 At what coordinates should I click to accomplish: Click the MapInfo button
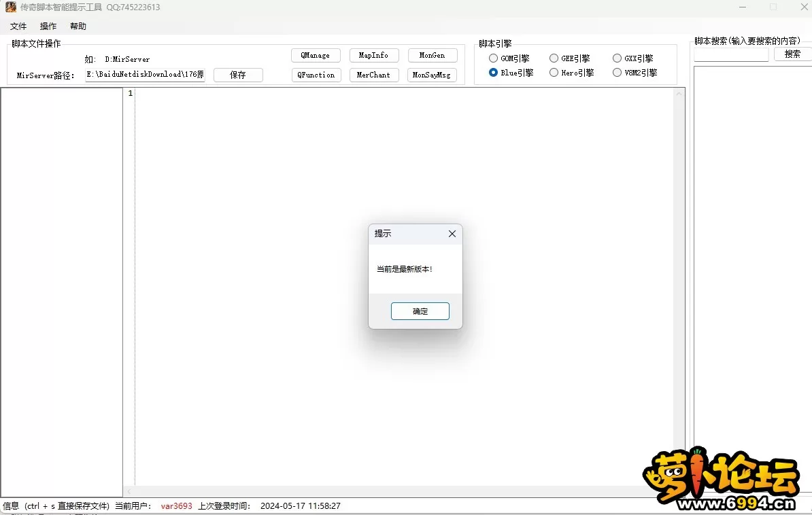[x=373, y=56]
